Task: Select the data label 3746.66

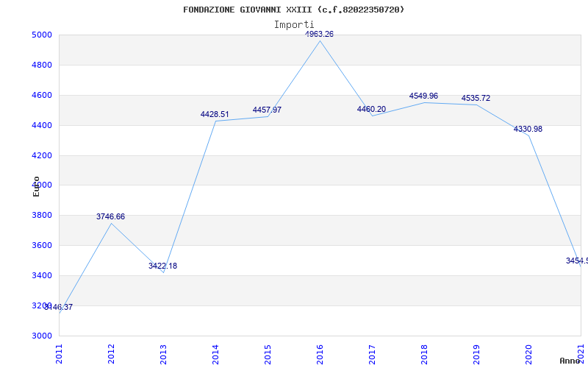Action: [111, 216]
